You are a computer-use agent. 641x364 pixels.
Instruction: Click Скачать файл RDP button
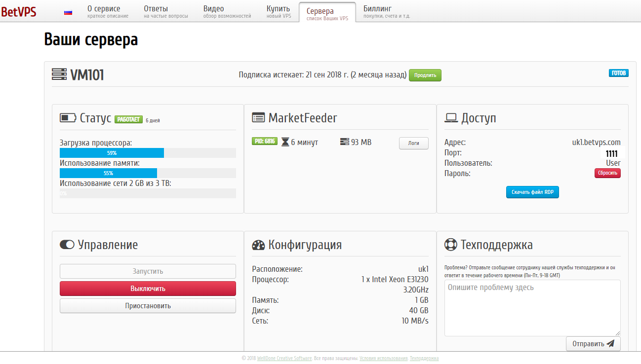532,192
